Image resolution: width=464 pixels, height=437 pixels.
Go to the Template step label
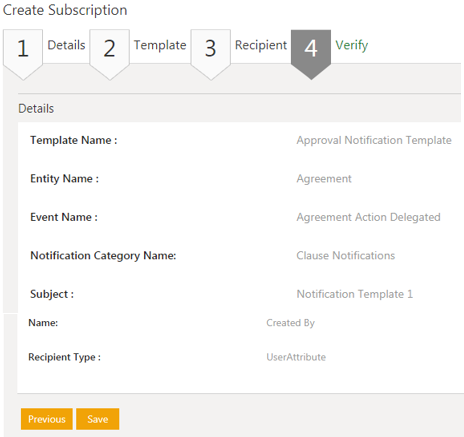pos(160,45)
